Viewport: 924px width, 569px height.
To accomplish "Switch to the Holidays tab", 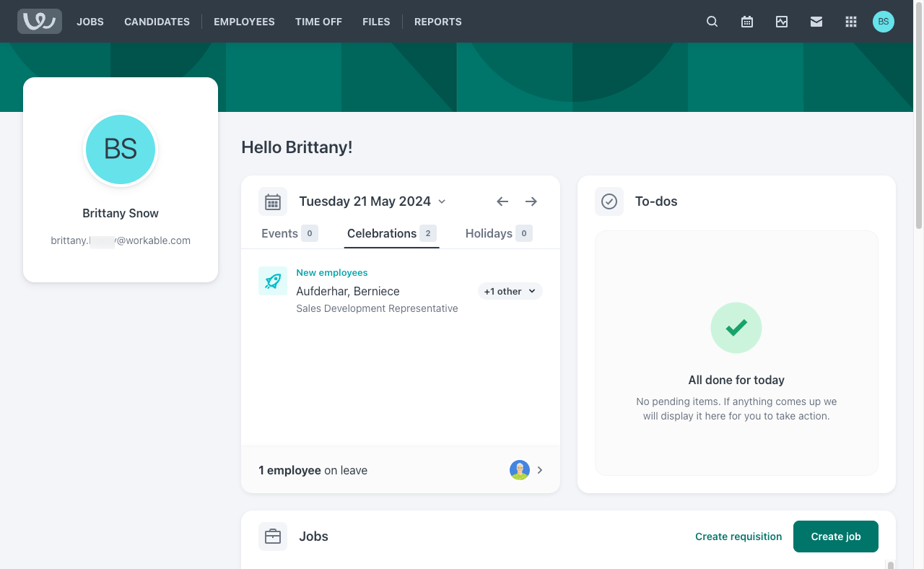I will [498, 233].
